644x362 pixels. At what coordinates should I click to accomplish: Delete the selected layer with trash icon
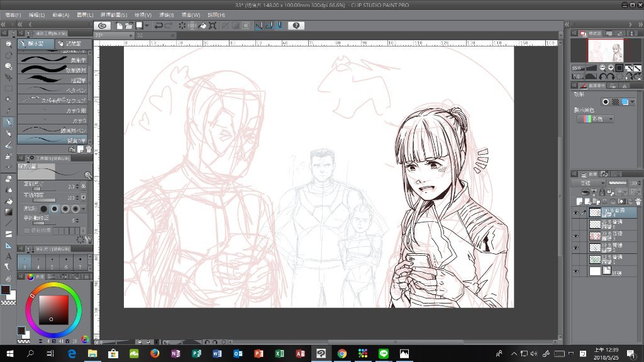[x=638, y=202]
